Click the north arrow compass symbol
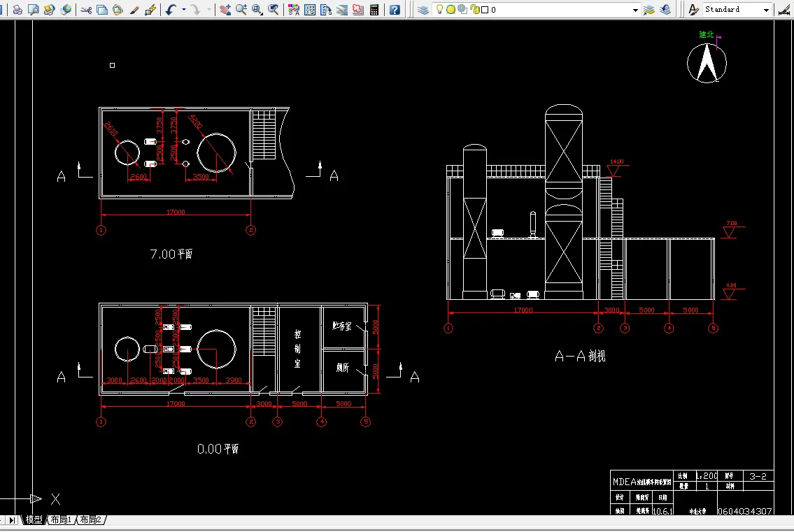This screenshot has height=532, width=794. [x=707, y=64]
